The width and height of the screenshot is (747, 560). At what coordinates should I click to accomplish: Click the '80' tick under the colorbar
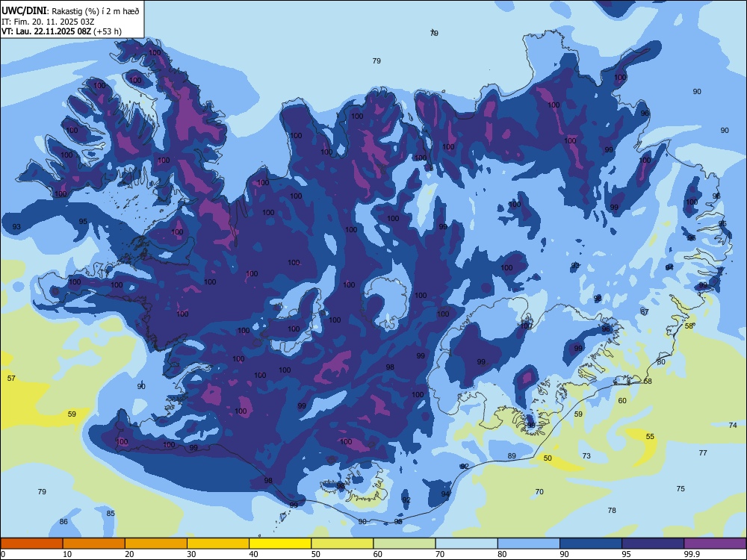pos(502,554)
